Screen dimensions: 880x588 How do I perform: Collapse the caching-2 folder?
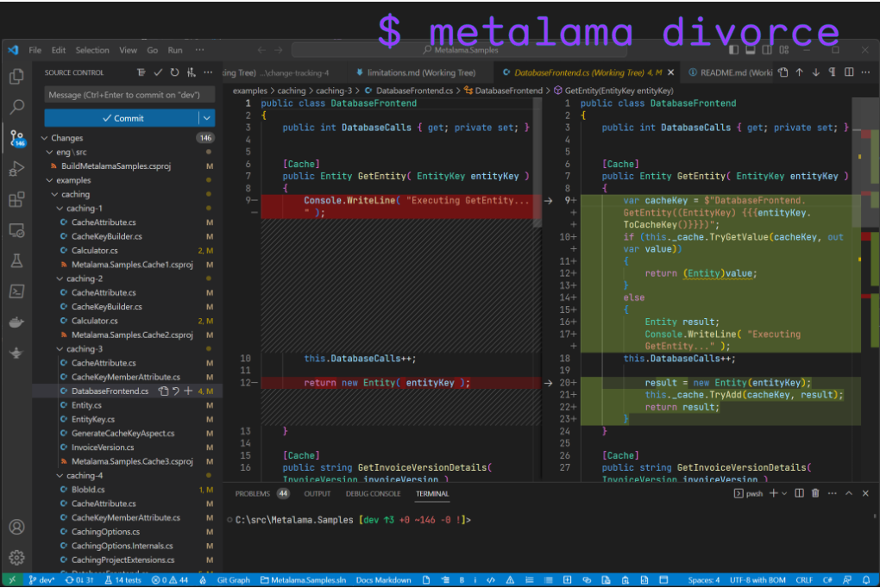(x=60, y=278)
